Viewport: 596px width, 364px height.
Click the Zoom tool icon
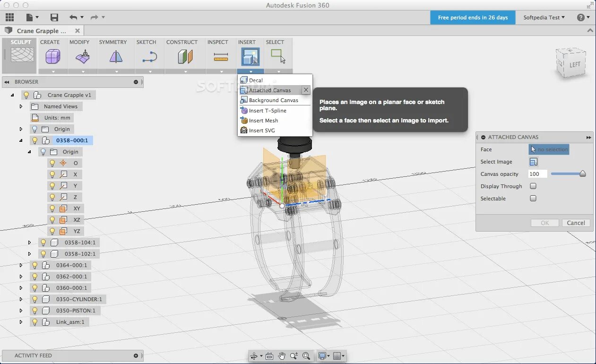pyautogui.click(x=294, y=356)
